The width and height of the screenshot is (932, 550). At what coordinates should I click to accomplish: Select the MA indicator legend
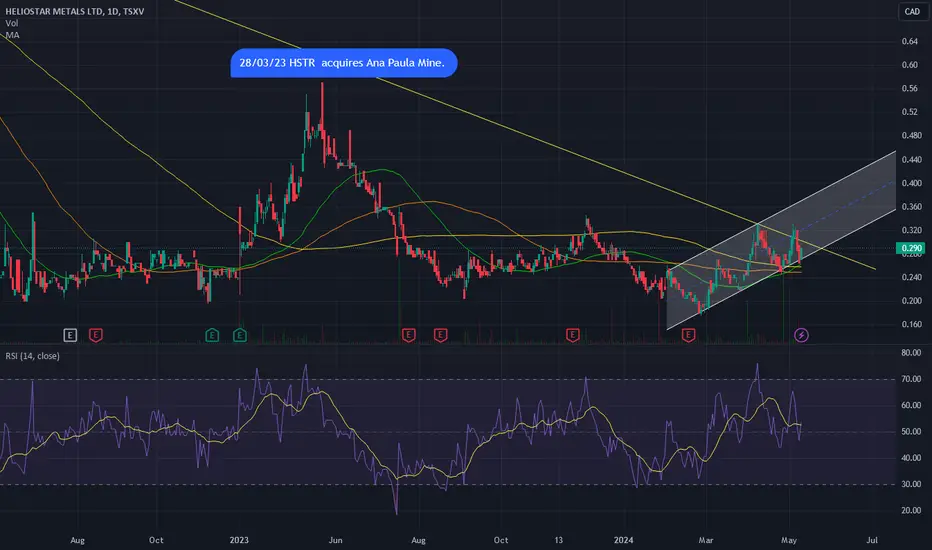point(12,35)
